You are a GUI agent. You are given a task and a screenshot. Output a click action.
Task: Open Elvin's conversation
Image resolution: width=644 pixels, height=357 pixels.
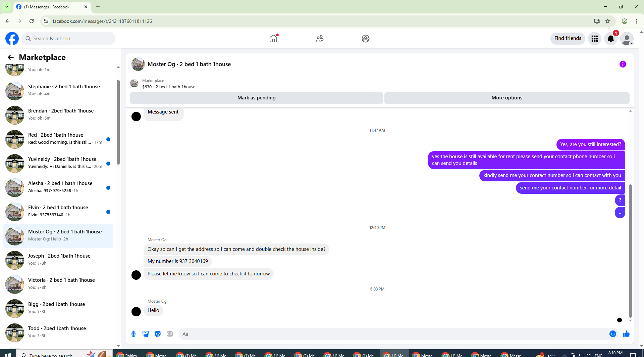click(58, 212)
